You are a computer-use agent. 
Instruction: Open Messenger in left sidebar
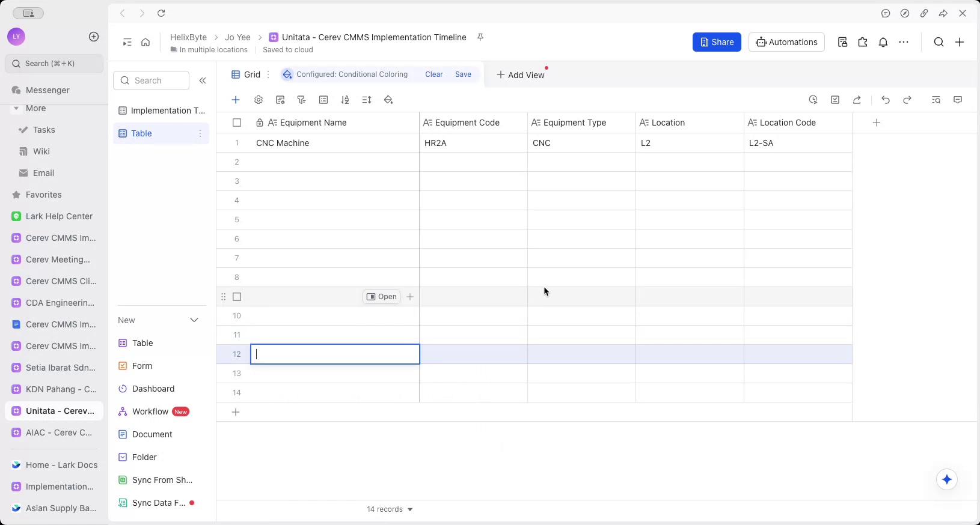click(x=54, y=90)
